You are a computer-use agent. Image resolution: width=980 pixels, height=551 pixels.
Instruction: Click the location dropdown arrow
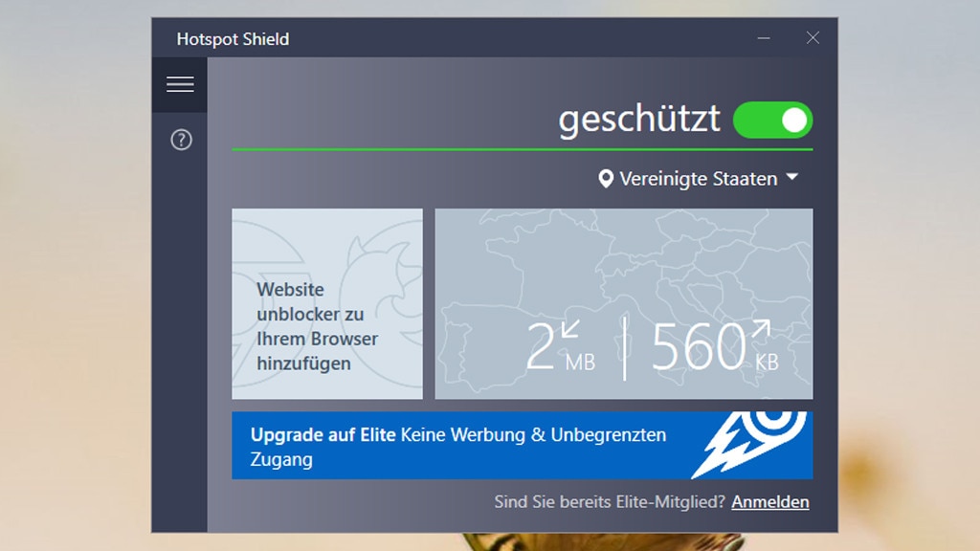791,177
